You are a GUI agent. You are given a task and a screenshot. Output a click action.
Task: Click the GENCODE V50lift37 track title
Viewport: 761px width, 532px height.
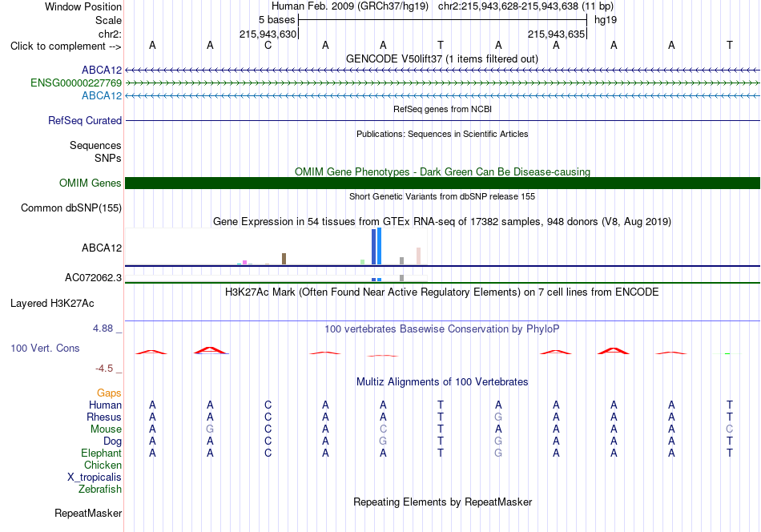(x=441, y=58)
